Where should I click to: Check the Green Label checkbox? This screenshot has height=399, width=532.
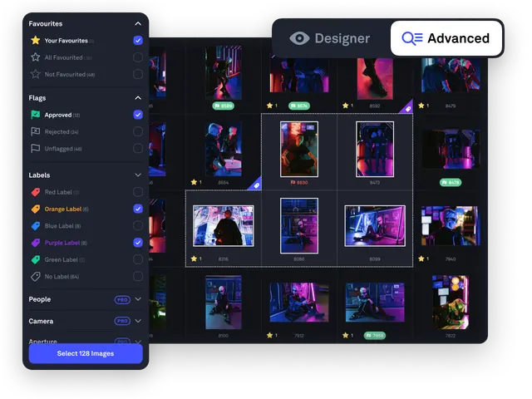[138, 259]
